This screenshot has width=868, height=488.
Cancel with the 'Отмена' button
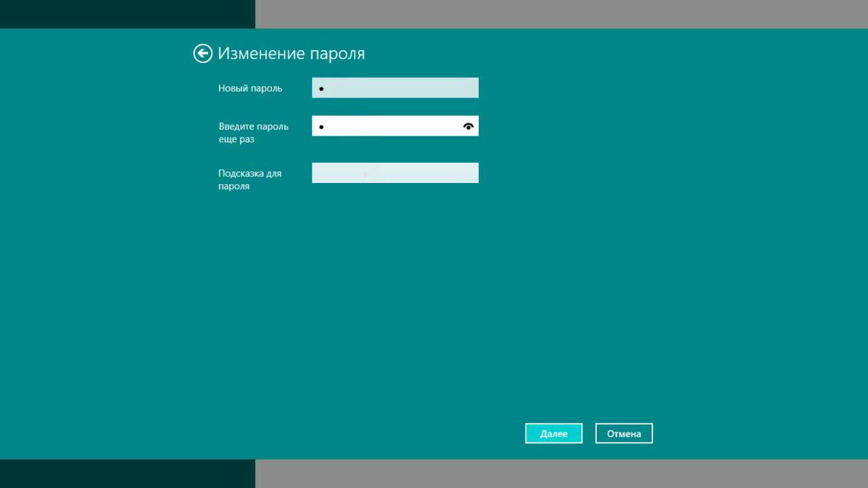pos(624,434)
